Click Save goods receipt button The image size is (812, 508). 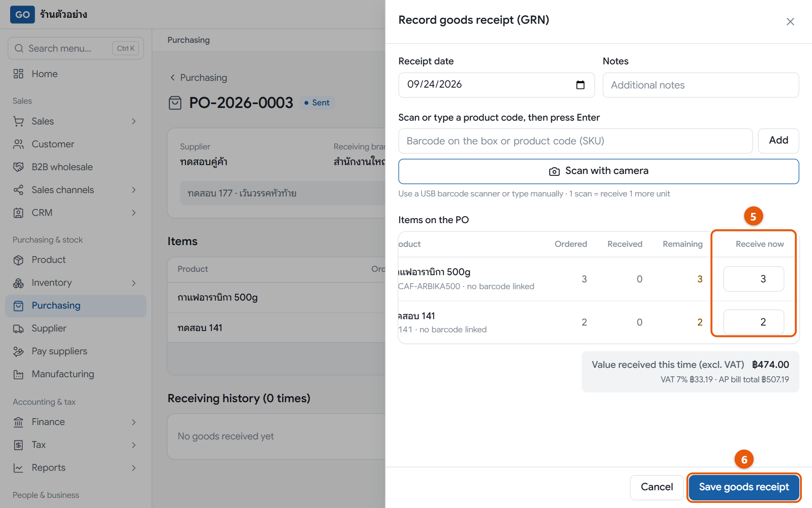[744, 487]
